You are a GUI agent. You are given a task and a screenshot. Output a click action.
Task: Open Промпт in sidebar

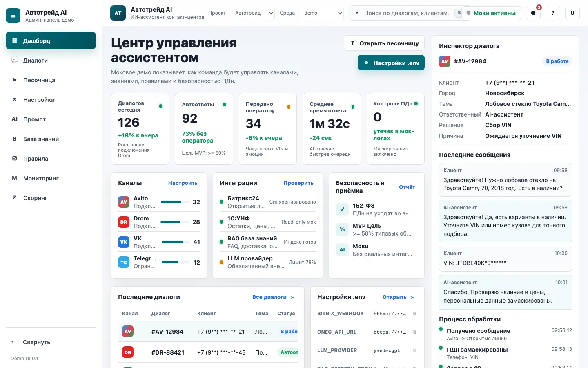(51, 119)
